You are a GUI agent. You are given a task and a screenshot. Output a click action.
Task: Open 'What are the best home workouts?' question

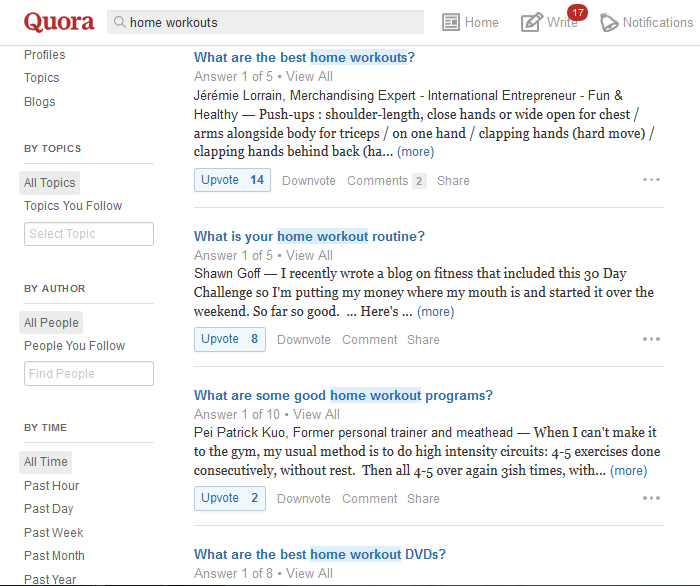(304, 57)
